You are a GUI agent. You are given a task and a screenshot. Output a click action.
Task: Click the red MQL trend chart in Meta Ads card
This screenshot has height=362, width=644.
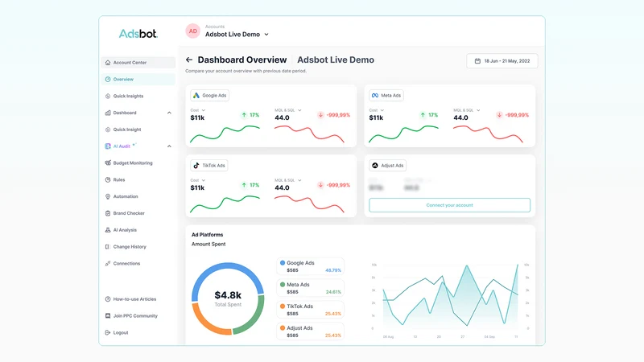pos(488,134)
